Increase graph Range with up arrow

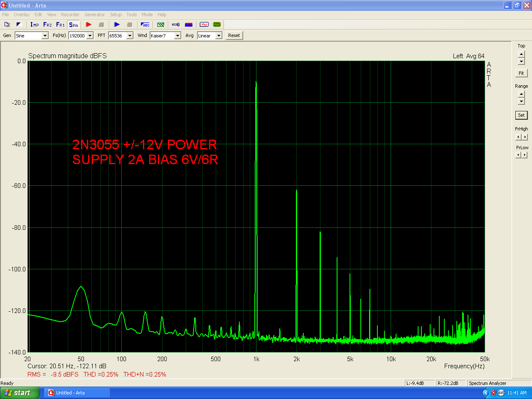point(521,94)
